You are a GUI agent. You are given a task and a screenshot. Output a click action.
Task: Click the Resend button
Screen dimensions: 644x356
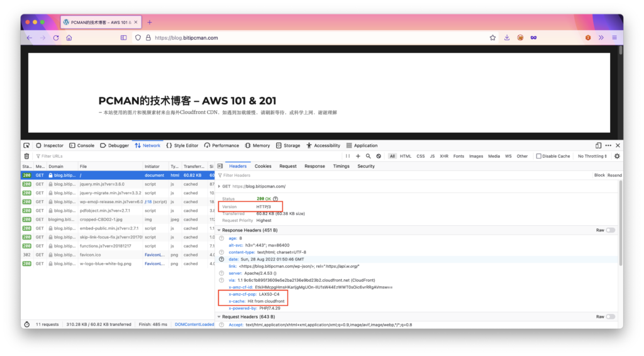point(614,175)
